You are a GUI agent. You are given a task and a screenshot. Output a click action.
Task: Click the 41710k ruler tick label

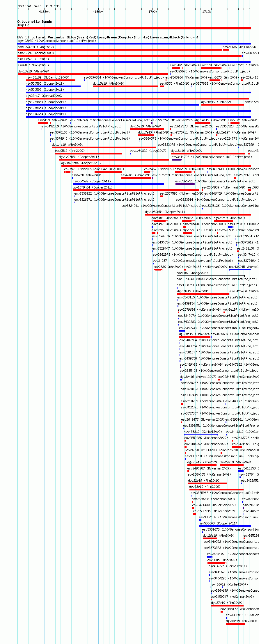pos(206,12)
